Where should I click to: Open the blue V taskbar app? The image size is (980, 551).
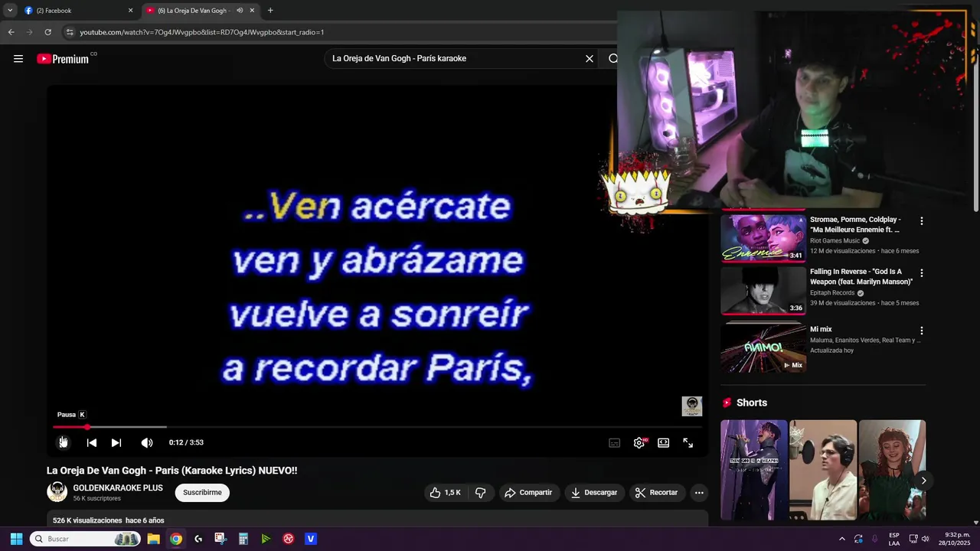pyautogui.click(x=311, y=539)
